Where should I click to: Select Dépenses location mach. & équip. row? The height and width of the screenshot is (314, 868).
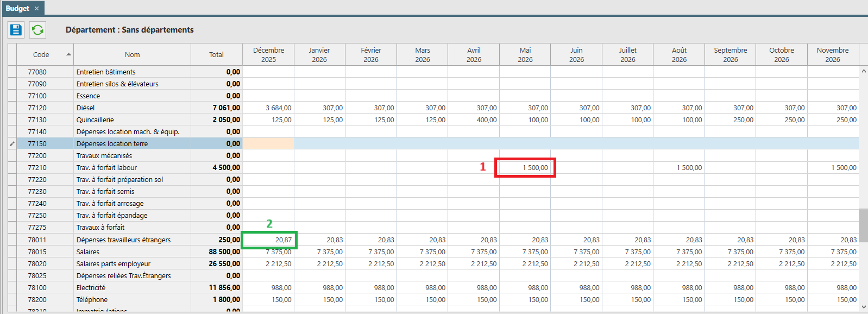tap(128, 131)
